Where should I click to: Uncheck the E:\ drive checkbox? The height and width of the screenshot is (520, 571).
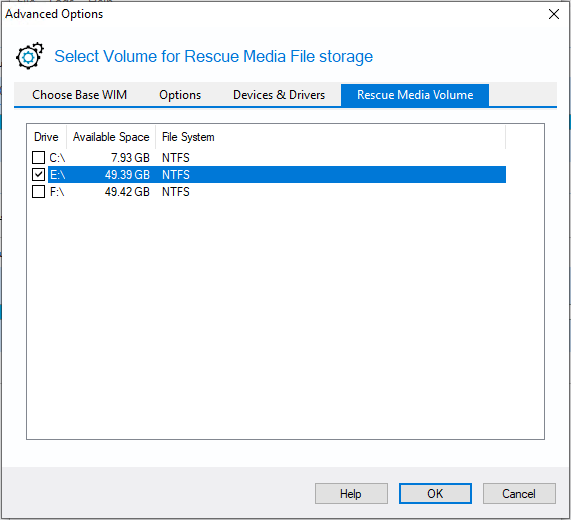(x=38, y=174)
